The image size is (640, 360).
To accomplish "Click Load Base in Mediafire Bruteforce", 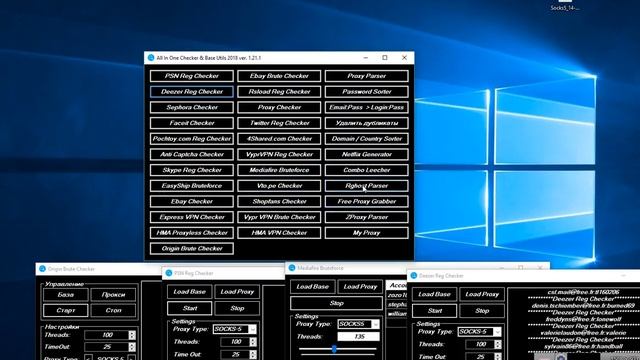I will point(313,287).
